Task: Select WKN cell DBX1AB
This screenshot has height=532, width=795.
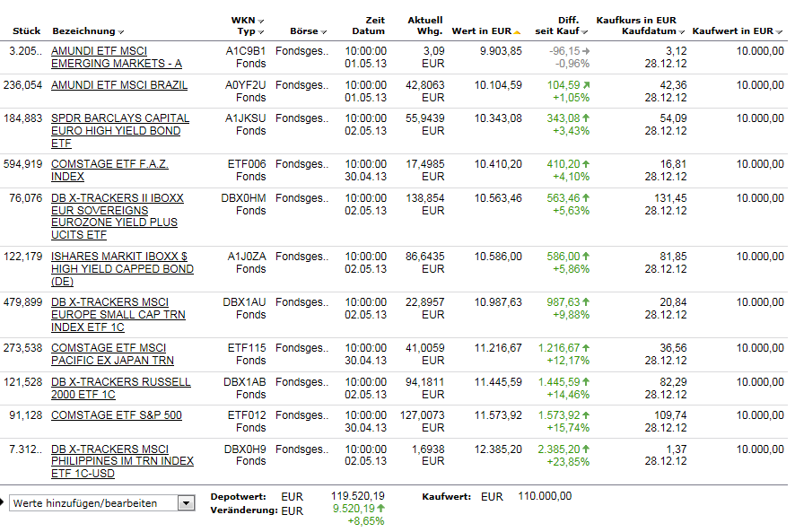Action: (x=245, y=382)
